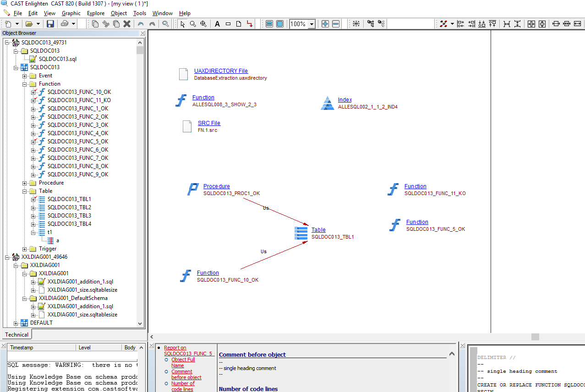
Task: Switch to the Technical tab
Action: 16,335
